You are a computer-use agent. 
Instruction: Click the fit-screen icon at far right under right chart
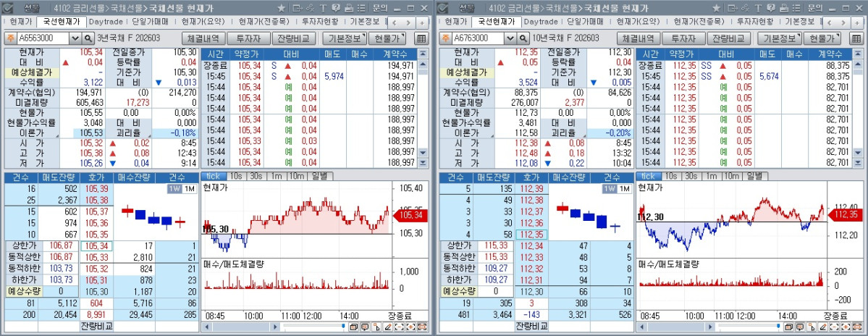tap(857, 327)
